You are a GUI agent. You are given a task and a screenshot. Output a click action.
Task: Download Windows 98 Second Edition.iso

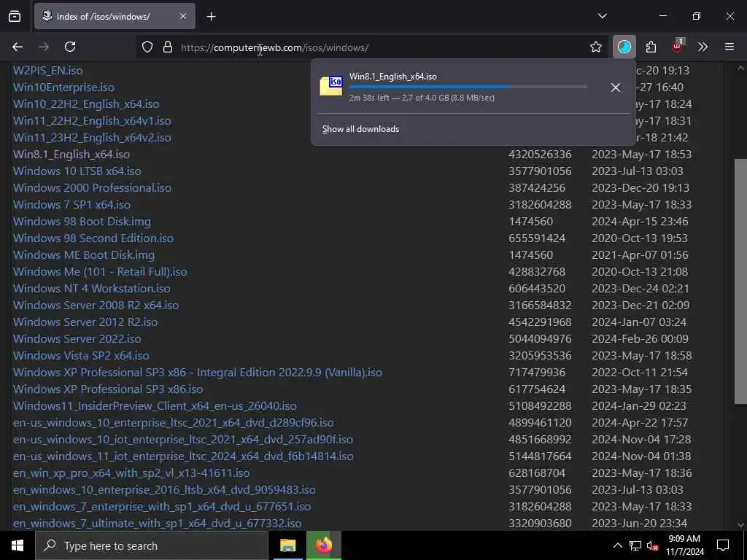click(93, 238)
